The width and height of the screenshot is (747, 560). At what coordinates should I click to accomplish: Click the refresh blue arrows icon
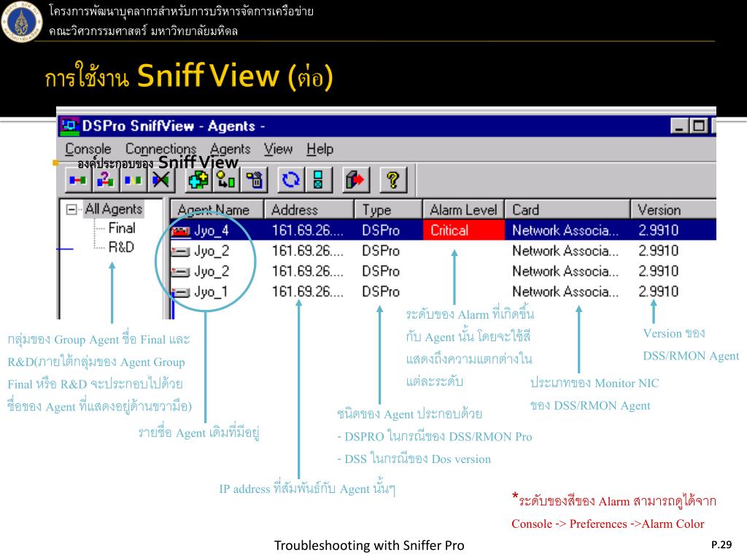pos(290,180)
